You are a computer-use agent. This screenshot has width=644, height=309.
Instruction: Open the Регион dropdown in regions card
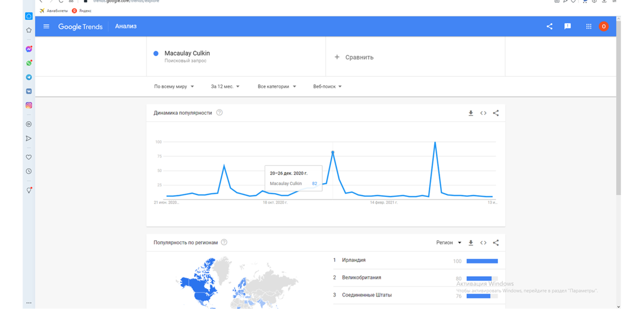(x=449, y=242)
